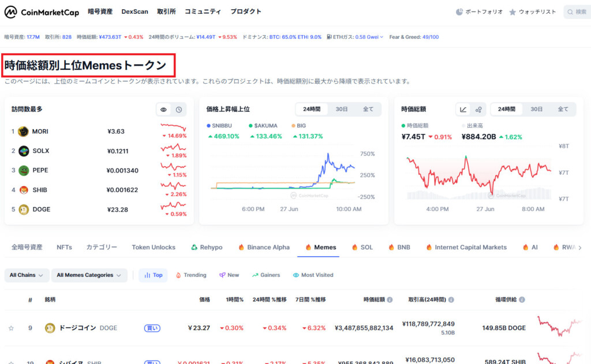The width and height of the screenshot is (591, 364).
Task: Click the market cap info icon in table header
Action: pyautogui.click(x=390, y=300)
